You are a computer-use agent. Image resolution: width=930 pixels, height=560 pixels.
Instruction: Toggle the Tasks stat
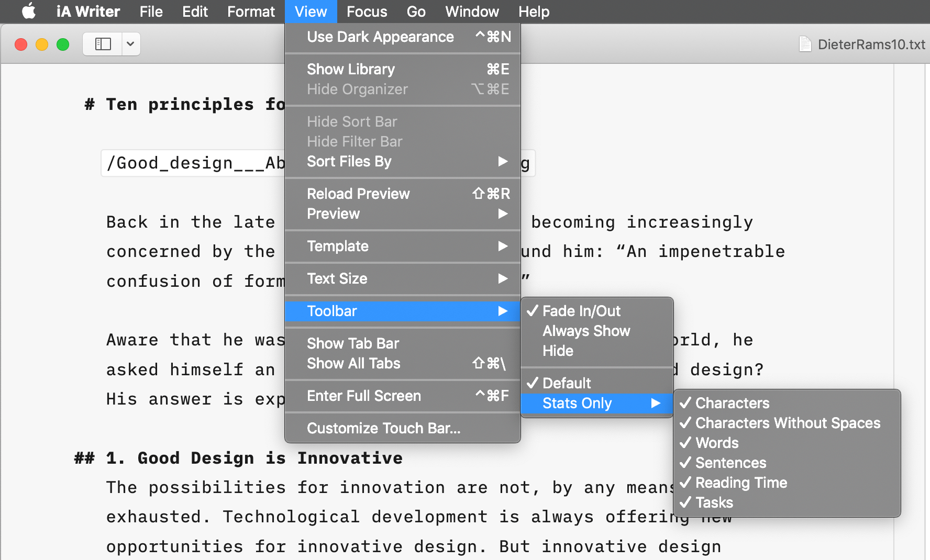pos(787,502)
